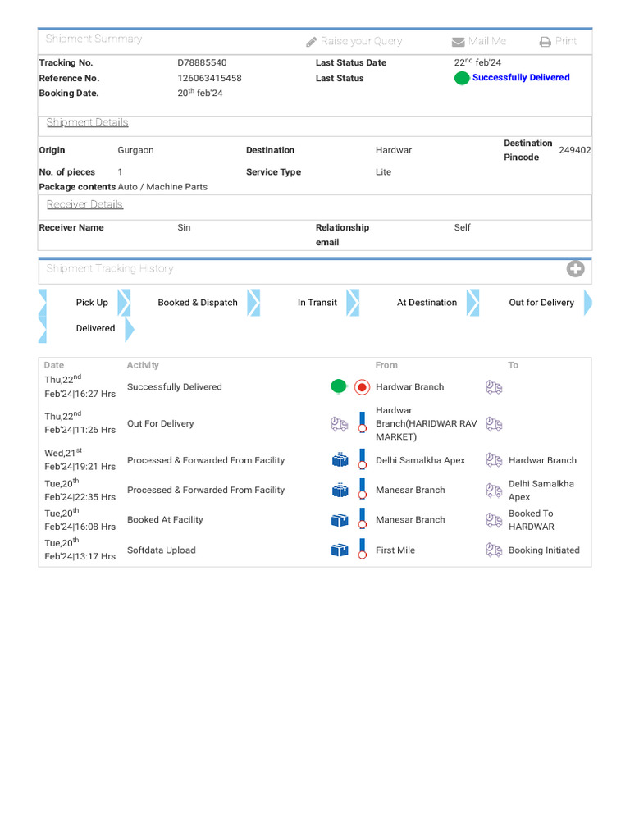Click arrow chevron after At Destination
The width and height of the screenshot is (630, 840).
473,303
